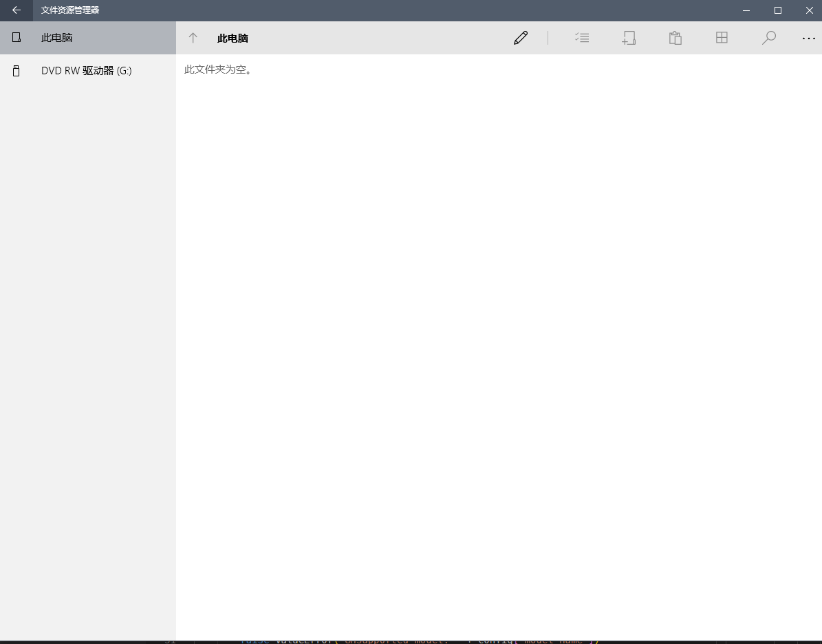This screenshot has width=822, height=644.
Task: Click the 此电脑 breadcrumb path title
Action: [x=232, y=39]
